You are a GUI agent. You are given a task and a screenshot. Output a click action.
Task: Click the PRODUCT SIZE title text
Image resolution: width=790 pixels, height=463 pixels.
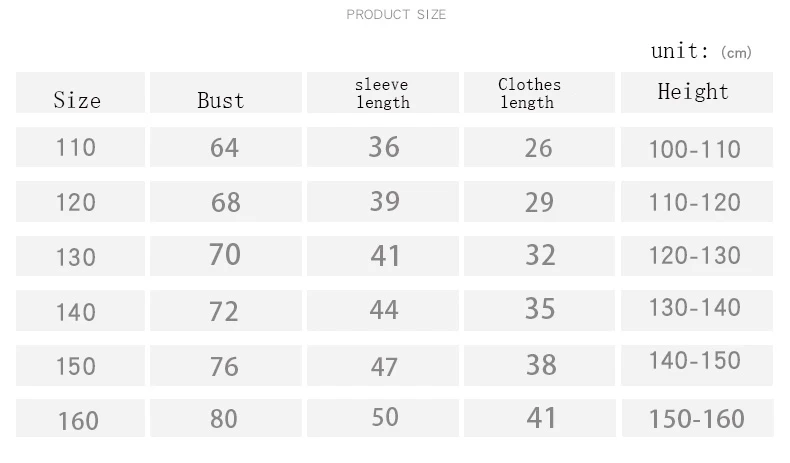(x=396, y=15)
